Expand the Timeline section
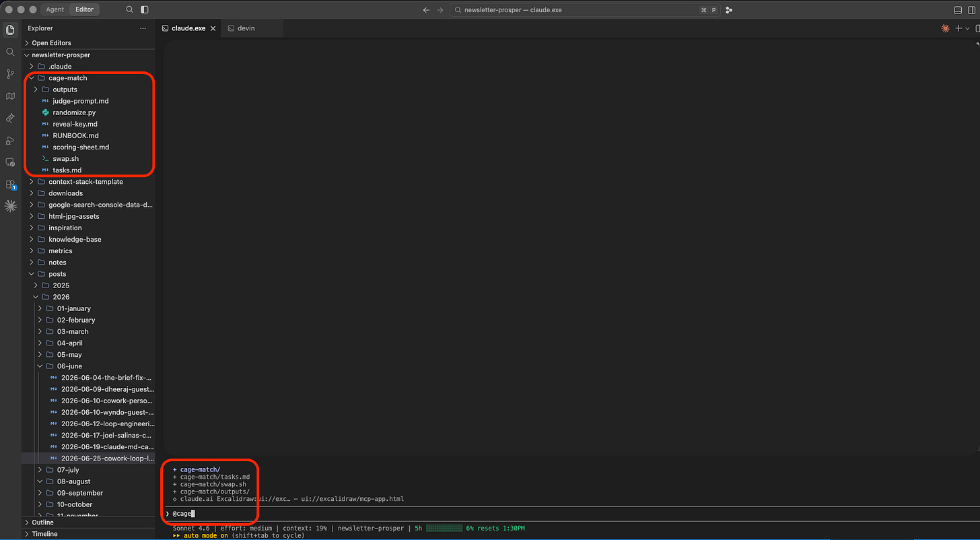This screenshot has height=540, width=980. click(88, 533)
